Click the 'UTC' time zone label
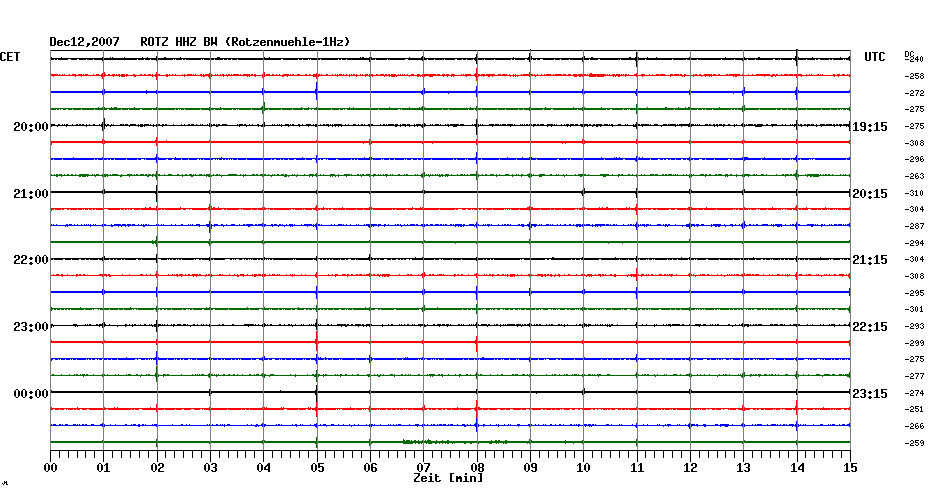The width and height of the screenshot is (930, 494). coord(874,57)
